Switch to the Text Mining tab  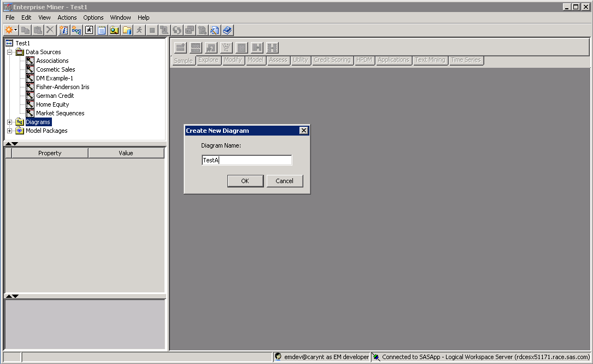(x=430, y=60)
